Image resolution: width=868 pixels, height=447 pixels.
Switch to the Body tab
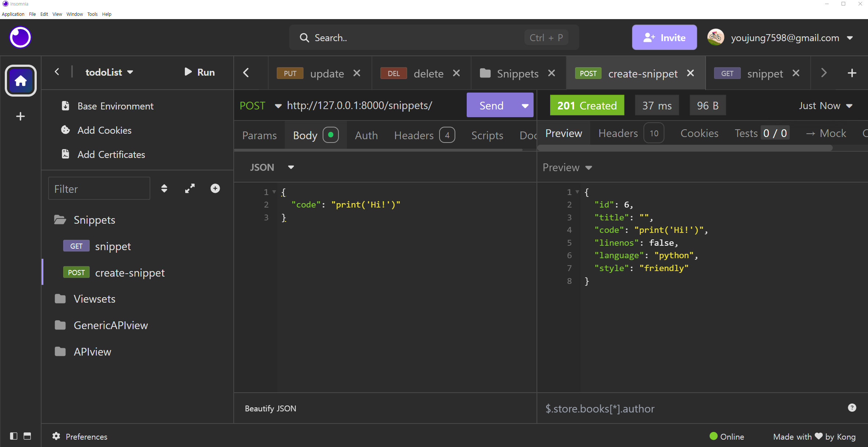(x=316, y=135)
